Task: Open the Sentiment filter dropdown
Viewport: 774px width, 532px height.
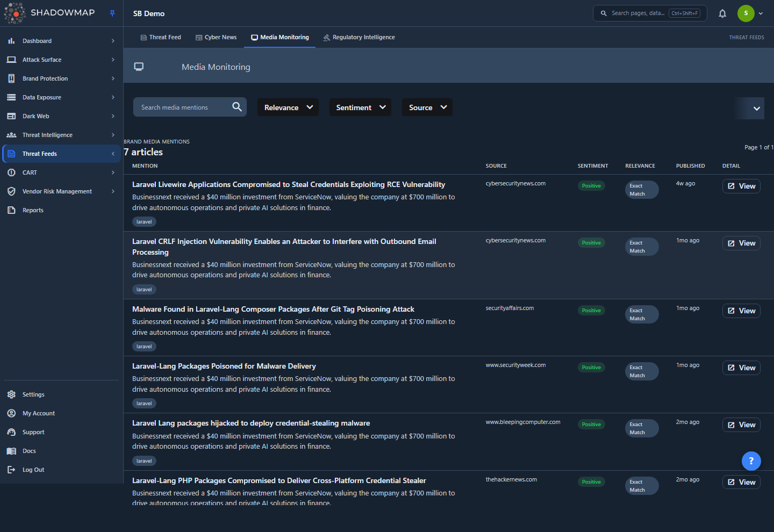Action: (x=361, y=107)
